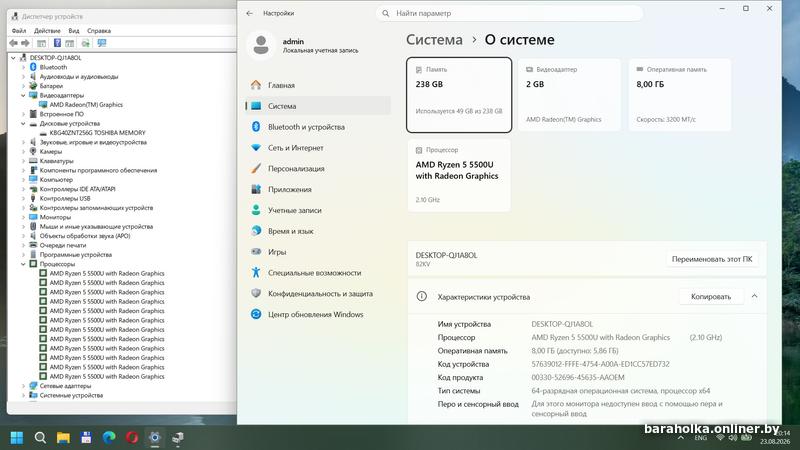Expand Контроллеры USB node
800x450 pixels.
tap(23, 198)
